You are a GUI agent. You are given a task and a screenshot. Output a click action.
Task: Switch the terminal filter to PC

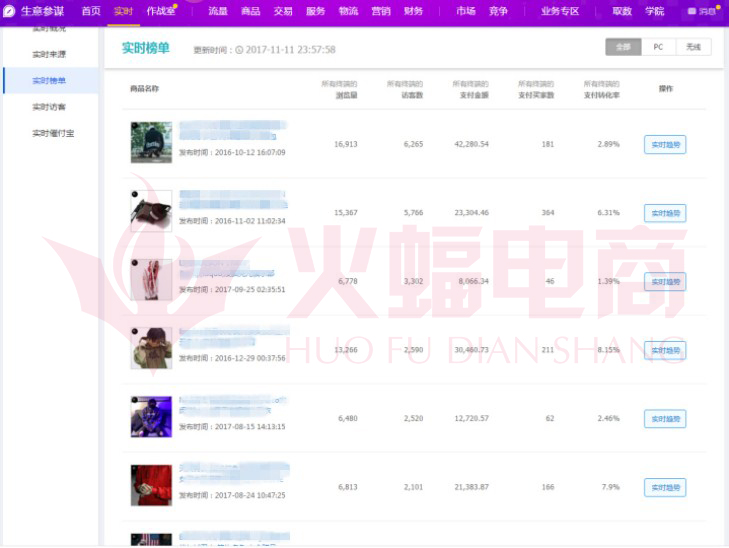tap(658, 47)
